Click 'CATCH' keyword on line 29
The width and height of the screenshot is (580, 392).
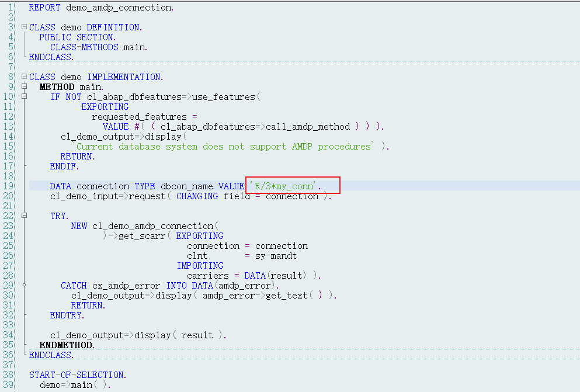[x=74, y=286]
